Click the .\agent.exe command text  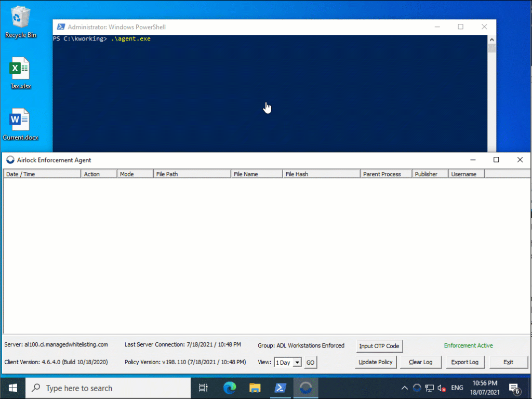[x=130, y=38]
